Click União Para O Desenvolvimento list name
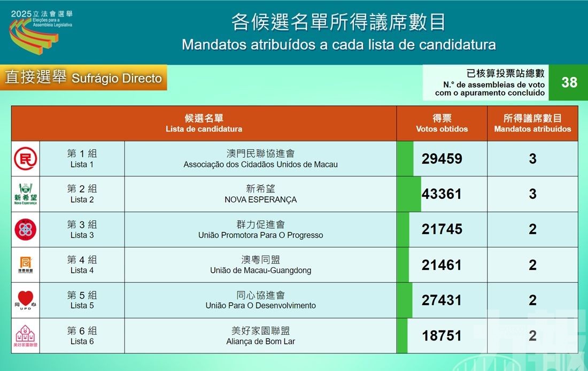 pyautogui.click(x=261, y=305)
